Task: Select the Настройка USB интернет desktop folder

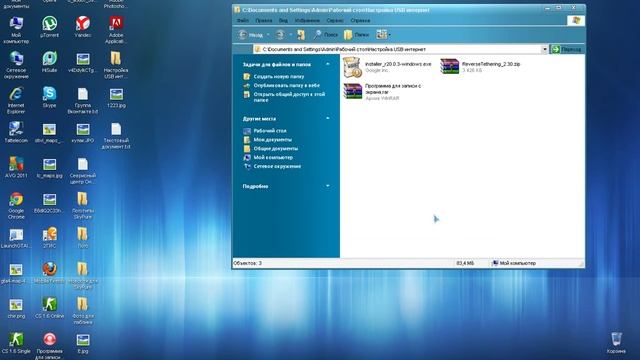Action: [116, 65]
